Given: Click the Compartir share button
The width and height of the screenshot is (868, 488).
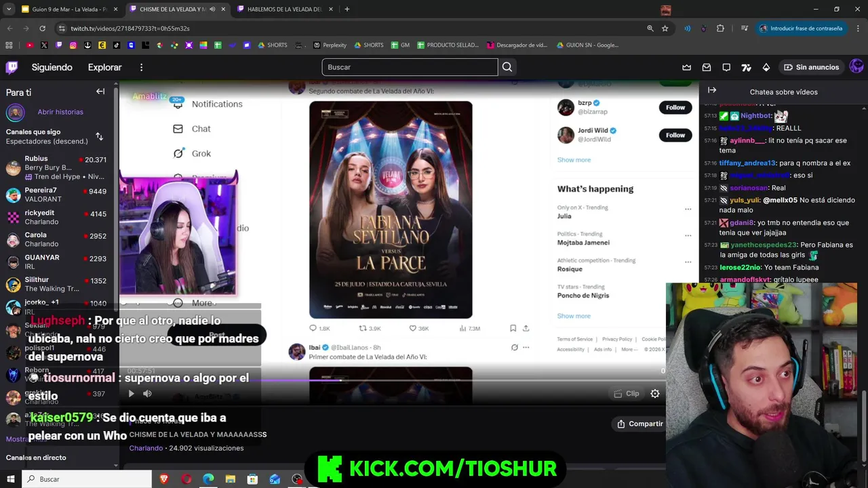Looking at the screenshot, I should (x=639, y=424).
